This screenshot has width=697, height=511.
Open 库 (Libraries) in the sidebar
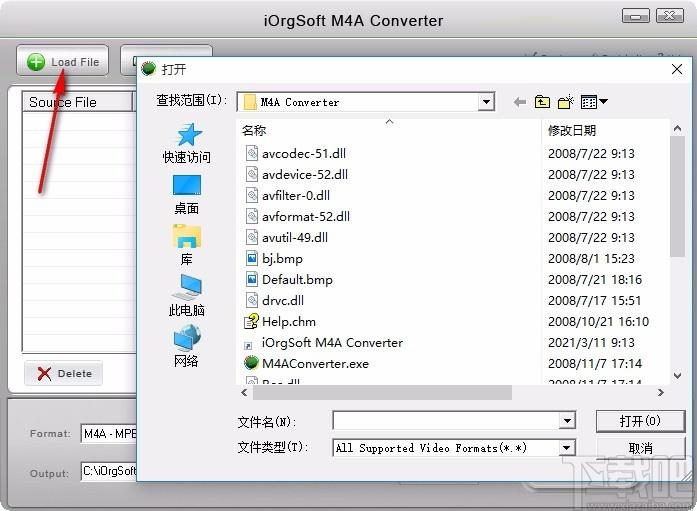tap(187, 245)
